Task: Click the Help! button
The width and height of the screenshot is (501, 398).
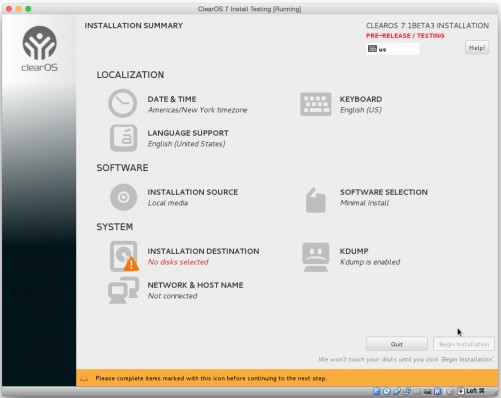Action: click(x=477, y=48)
